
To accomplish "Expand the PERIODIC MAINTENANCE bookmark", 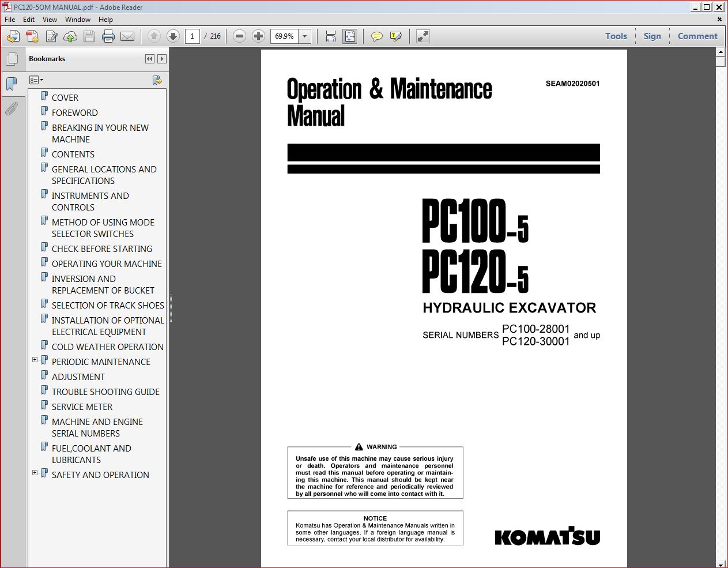I will coord(35,360).
